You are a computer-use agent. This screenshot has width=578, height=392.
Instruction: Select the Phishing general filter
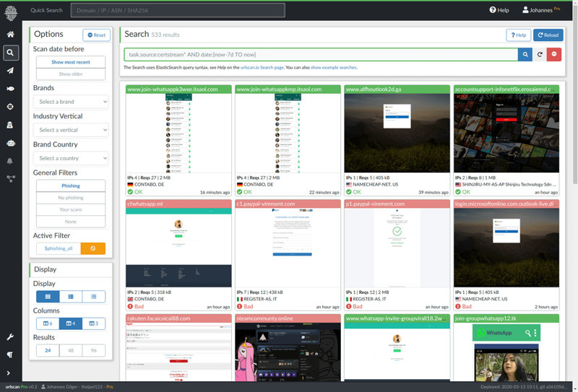click(x=71, y=186)
